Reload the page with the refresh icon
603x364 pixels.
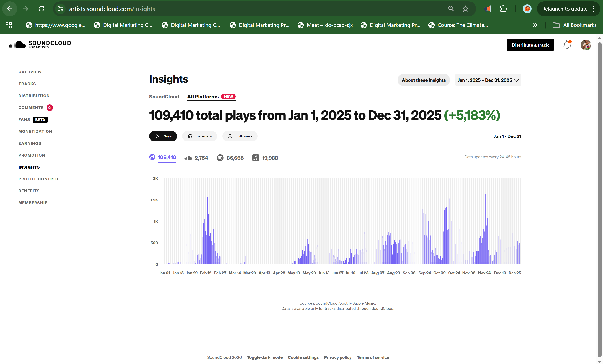click(41, 9)
